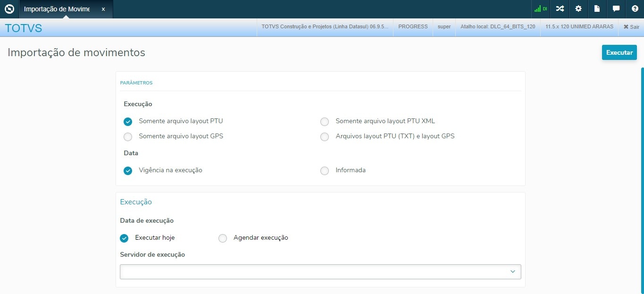This screenshot has width=644, height=294.
Task: Click the green signal strength indicator
Action: [x=540, y=9]
